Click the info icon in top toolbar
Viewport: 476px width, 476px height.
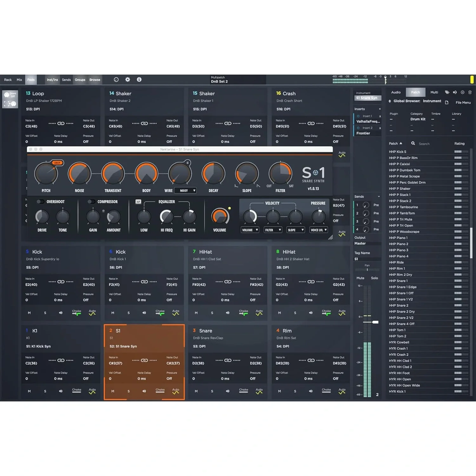pyautogui.click(x=139, y=80)
